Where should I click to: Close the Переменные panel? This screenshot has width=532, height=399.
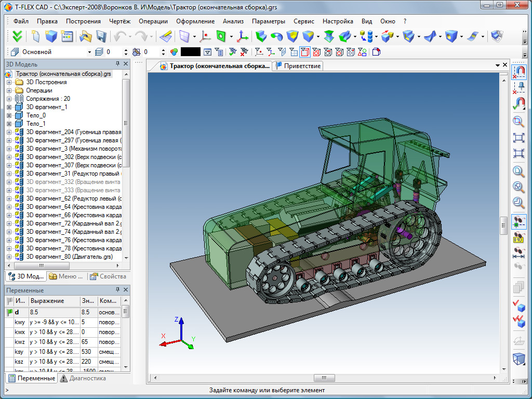pos(126,290)
